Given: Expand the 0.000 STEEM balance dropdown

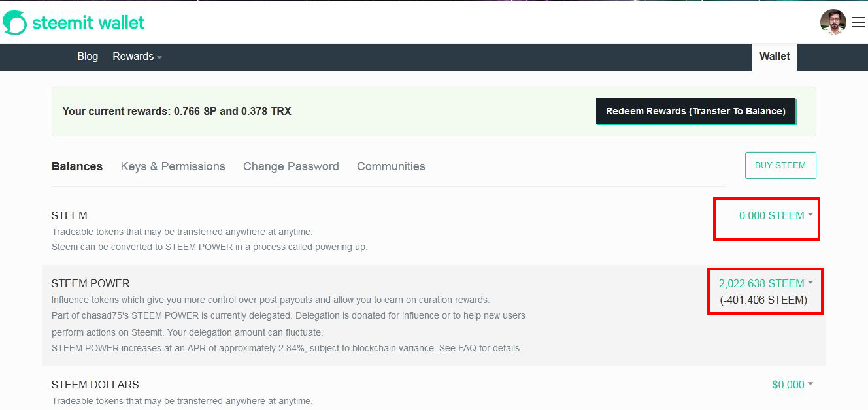Looking at the screenshot, I should pos(776,215).
